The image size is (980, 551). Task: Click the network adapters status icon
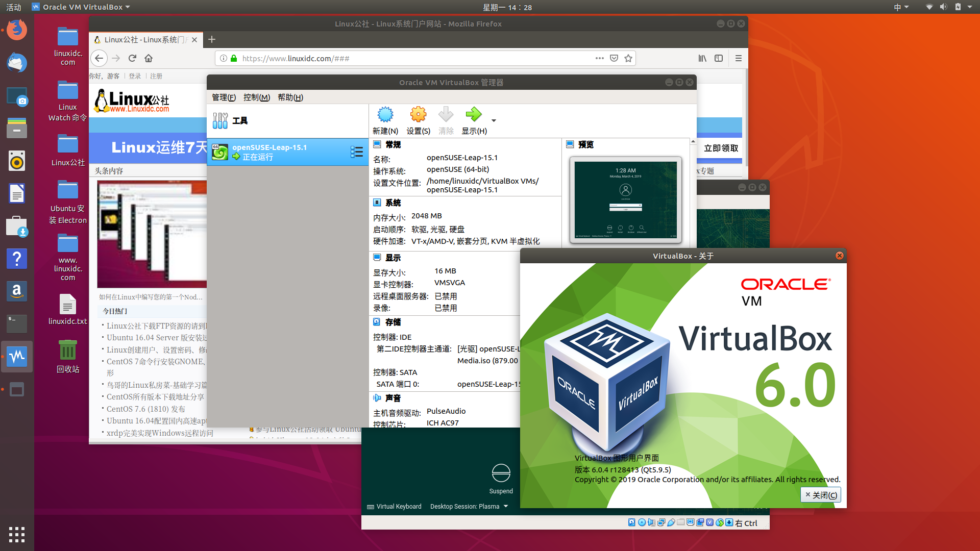[x=661, y=522]
